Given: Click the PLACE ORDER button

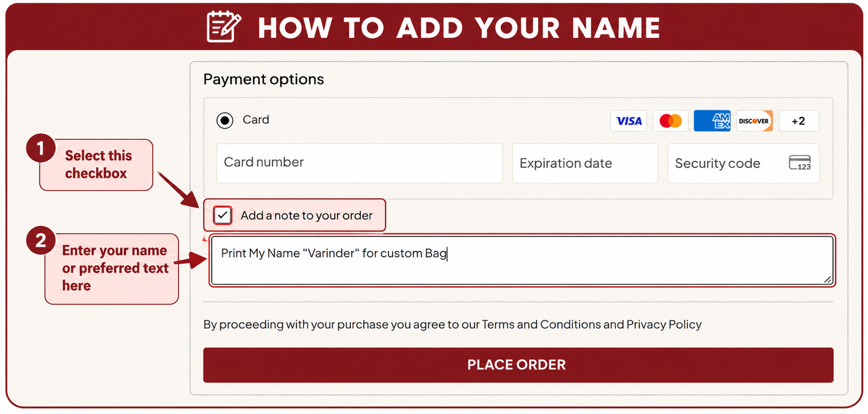Looking at the screenshot, I should (518, 365).
